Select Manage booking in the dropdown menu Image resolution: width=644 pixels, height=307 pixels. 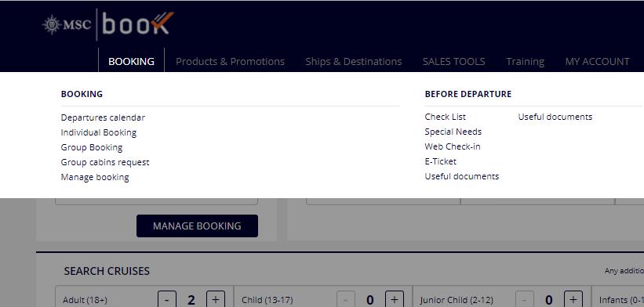[x=95, y=177]
